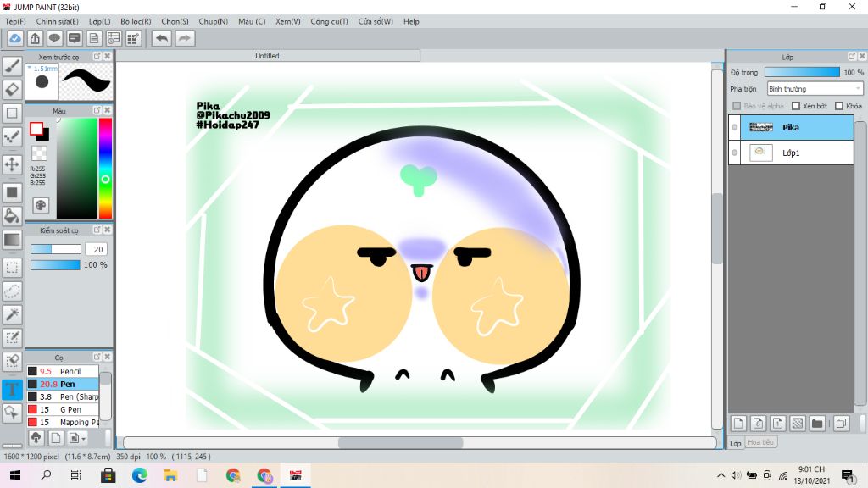Add a new blank brush
This screenshot has height=488, width=868.
point(55,438)
